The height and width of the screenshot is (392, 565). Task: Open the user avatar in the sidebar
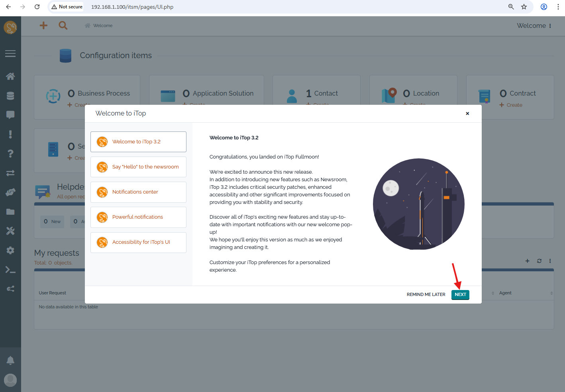click(x=10, y=380)
